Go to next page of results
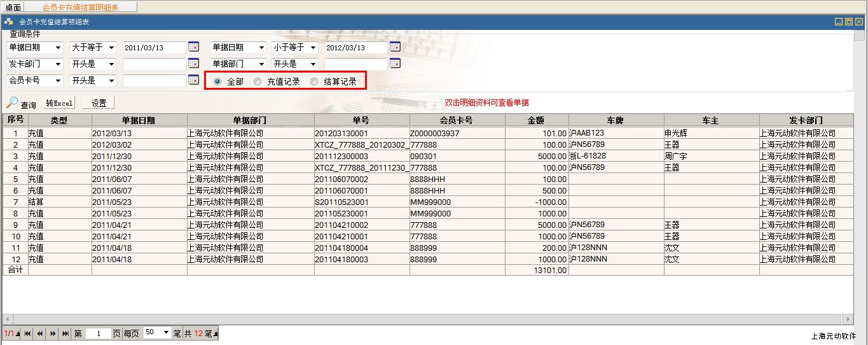The image size is (868, 345). coord(53,333)
